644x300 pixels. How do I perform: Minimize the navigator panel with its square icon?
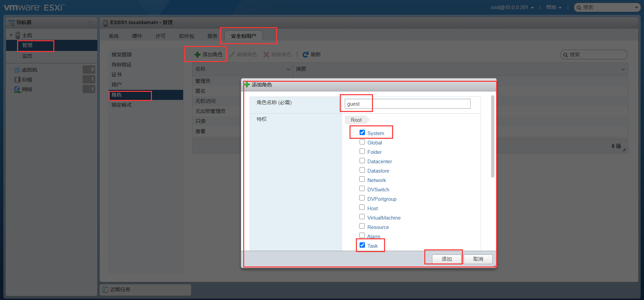[x=91, y=23]
